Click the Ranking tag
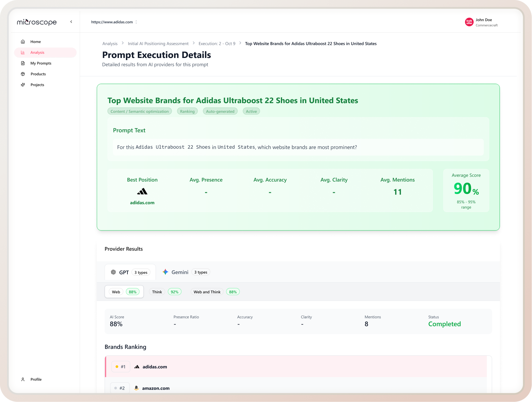532x402 pixels. click(x=187, y=111)
